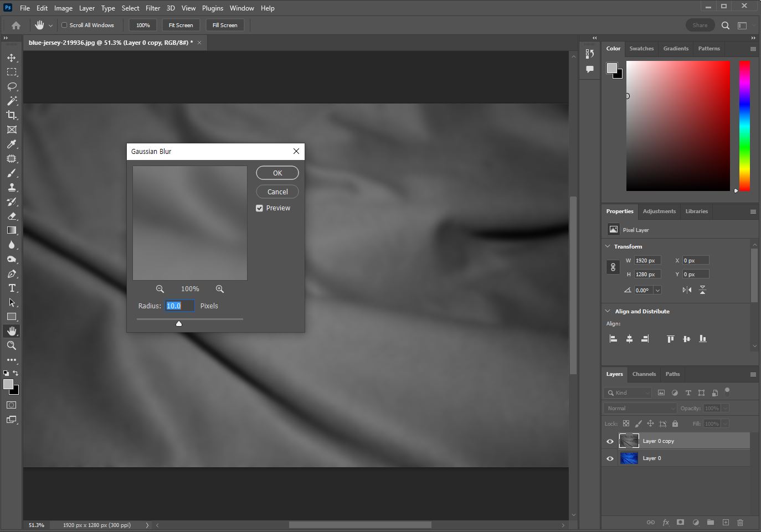
Task: Toggle Scroll All Windows option
Action: coord(64,25)
